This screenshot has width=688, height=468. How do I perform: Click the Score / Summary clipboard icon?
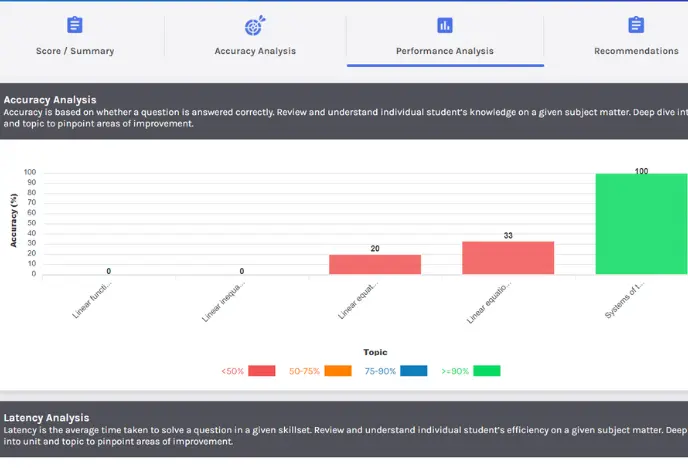(75, 25)
